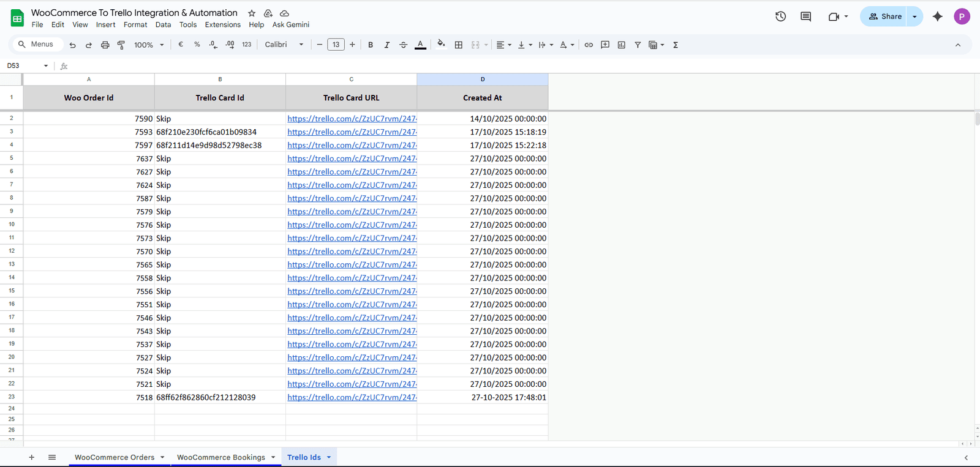Click the Share button
This screenshot has width=980, height=467.
click(884, 17)
